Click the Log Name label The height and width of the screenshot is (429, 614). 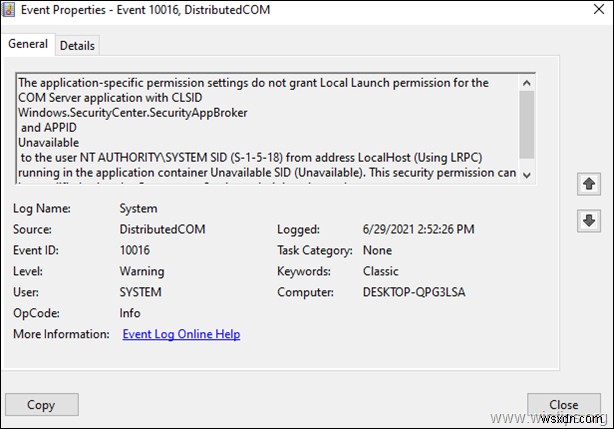[42, 208]
